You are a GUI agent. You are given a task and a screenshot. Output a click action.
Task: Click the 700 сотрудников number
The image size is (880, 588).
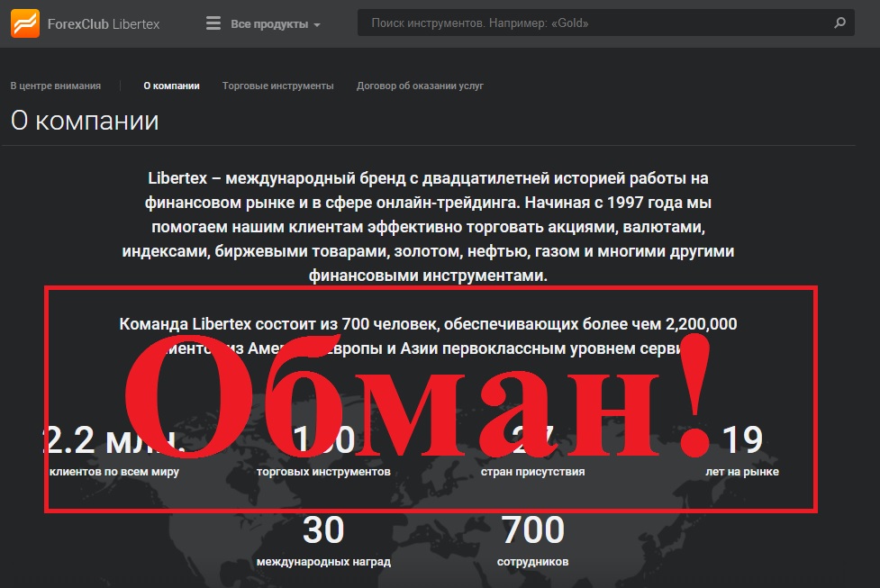(532, 529)
